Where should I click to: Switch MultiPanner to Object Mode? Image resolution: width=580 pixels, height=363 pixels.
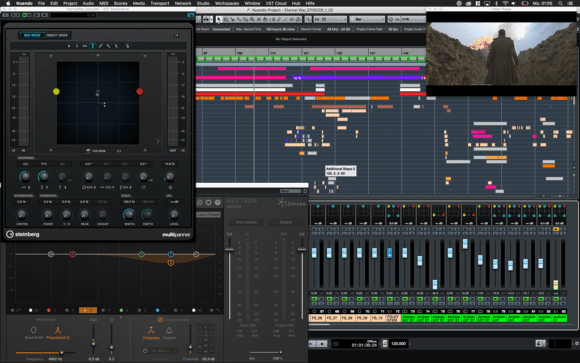click(57, 35)
